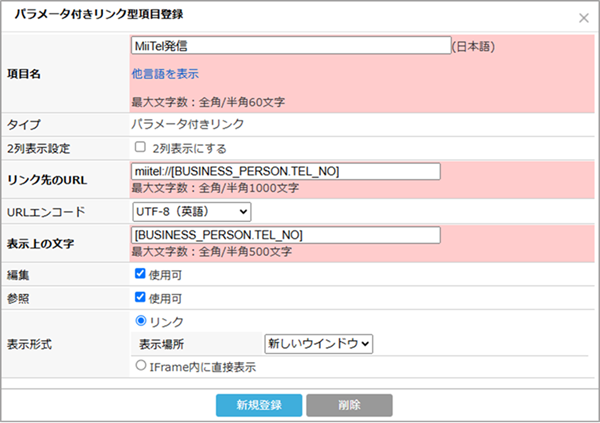The width and height of the screenshot is (600, 423).
Task: Open the 表示場所 新しいウインドウ dropdown
Action: (x=318, y=343)
